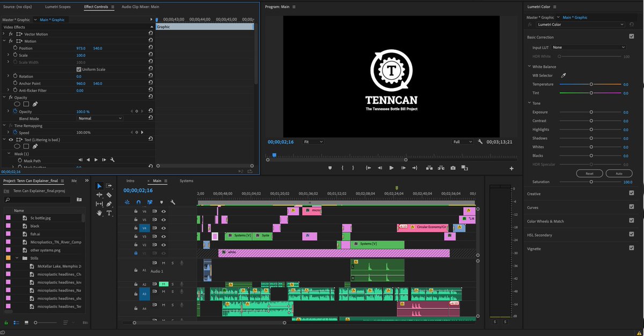Toggle lock on track V5
This screenshot has height=336, width=644.
tap(135, 220)
